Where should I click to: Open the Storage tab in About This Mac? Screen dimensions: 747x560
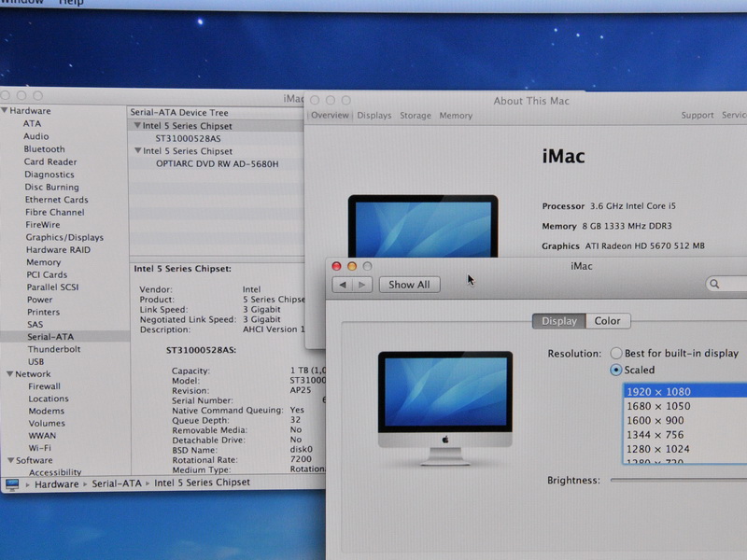tap(415, 116)
